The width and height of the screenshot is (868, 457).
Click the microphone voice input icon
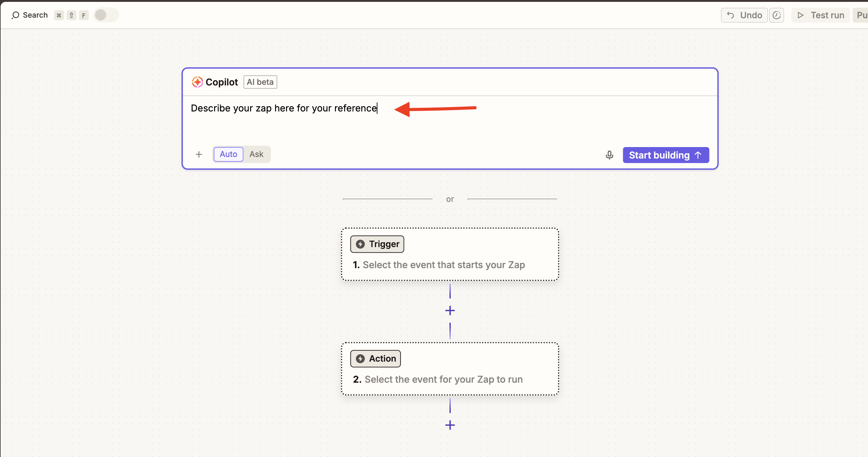tap(609, 155)
